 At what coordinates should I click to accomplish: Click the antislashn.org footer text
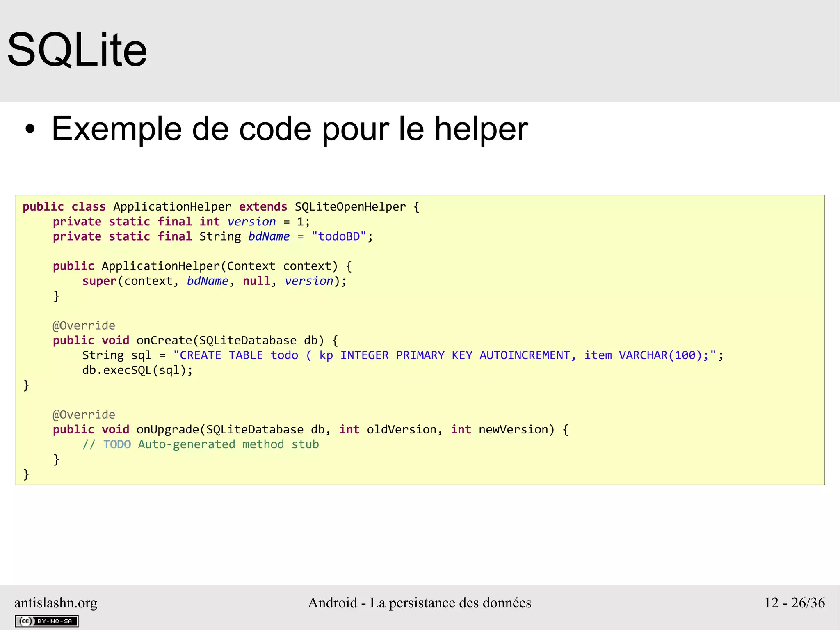click(x=56, y=603)
